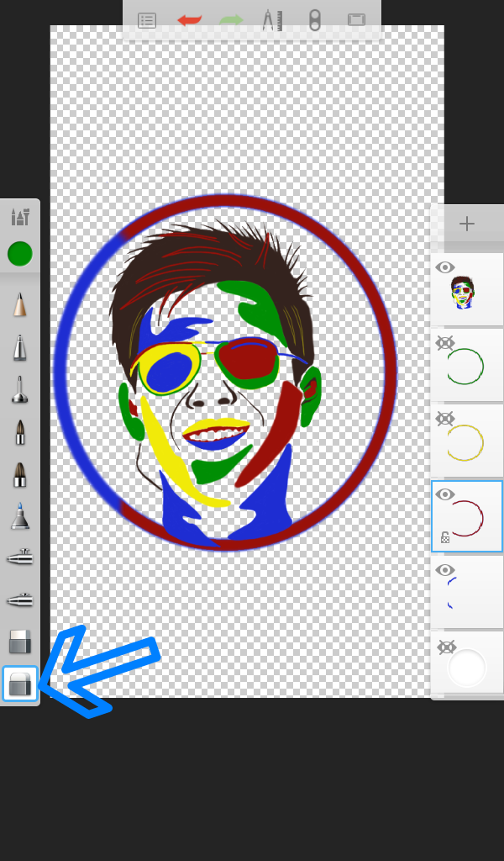Hide the colored face portrait layer
Image resolution: width=504 pixels, height=861 pixels.
(444, 267)
